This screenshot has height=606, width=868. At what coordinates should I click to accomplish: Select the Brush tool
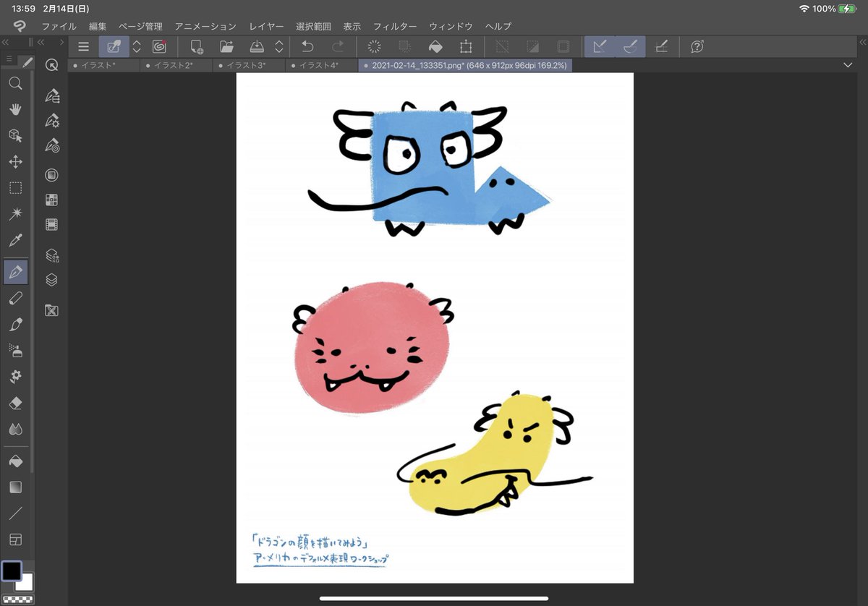pyautogui.click(x=15, y=324)
